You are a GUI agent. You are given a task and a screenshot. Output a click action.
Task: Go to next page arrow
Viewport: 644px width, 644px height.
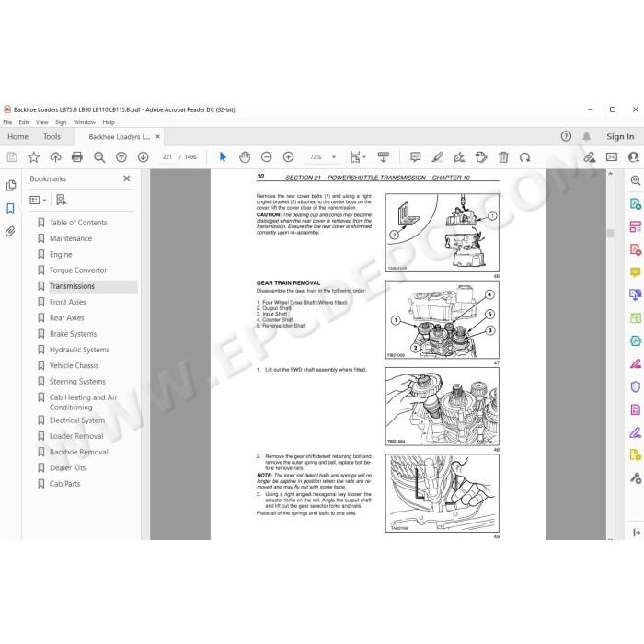point(143,157)
